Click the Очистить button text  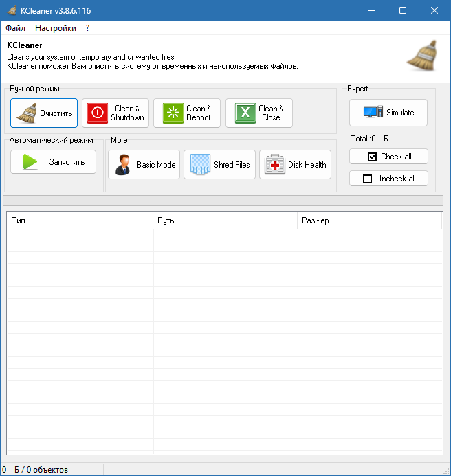click(x=56, y=113)
